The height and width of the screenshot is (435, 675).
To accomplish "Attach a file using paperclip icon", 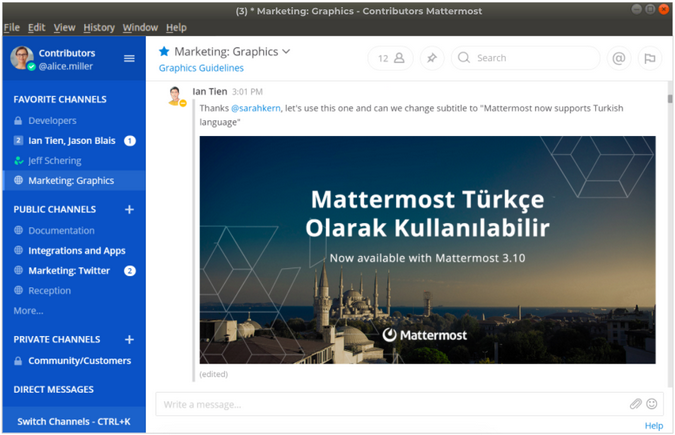I will (635, 404).
